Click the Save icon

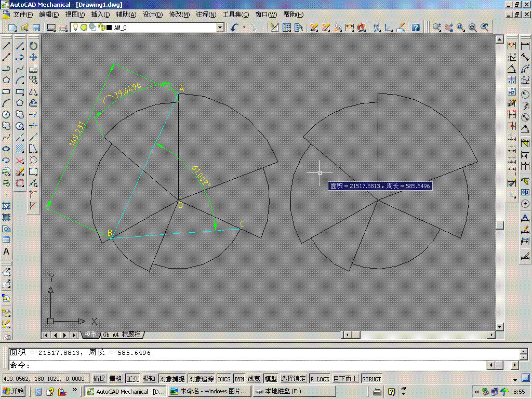36,28
